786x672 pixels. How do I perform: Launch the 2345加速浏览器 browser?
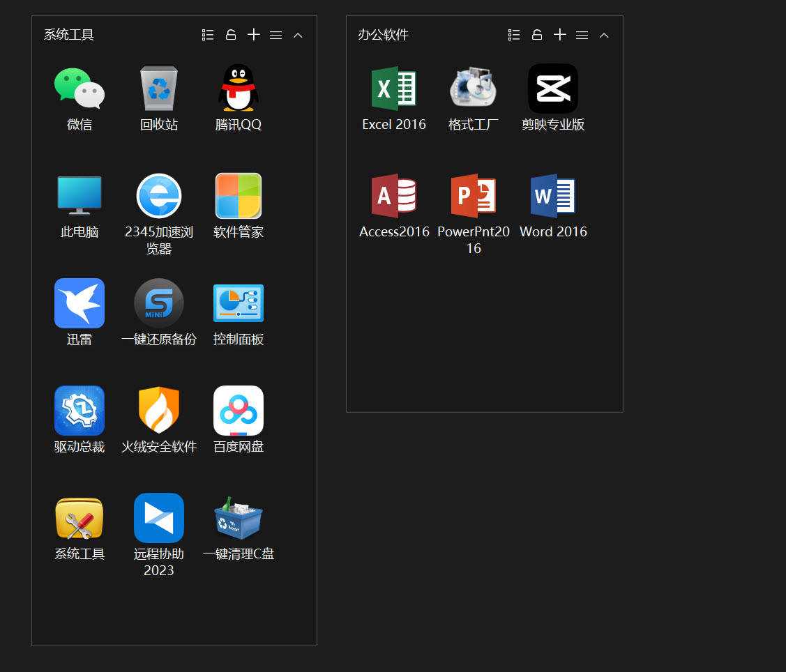(x=159, y=196)
